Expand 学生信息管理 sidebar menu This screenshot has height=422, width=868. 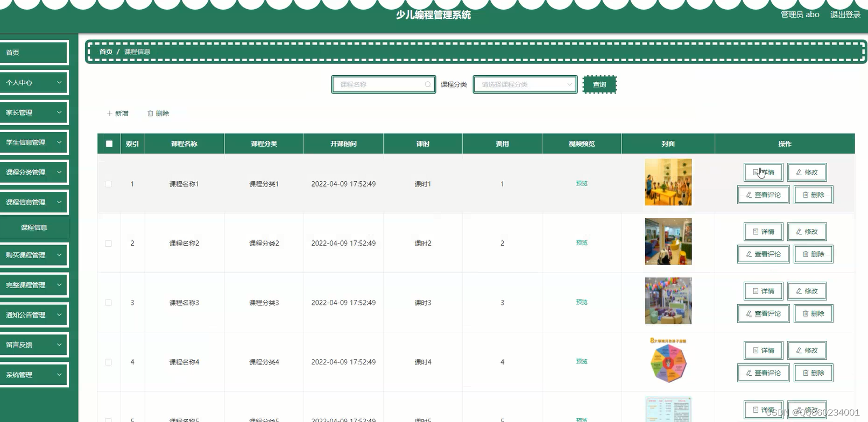(34, 142)
